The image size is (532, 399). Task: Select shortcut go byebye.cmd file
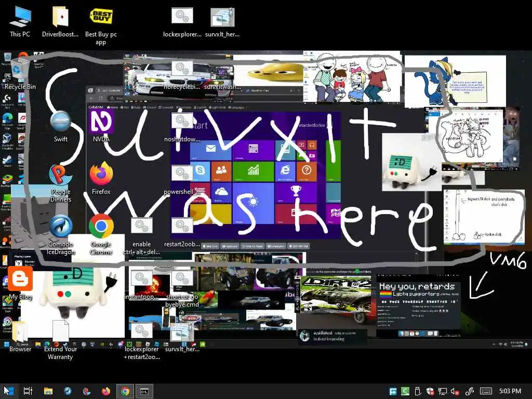pyautogui.click(x=182, y=288)
